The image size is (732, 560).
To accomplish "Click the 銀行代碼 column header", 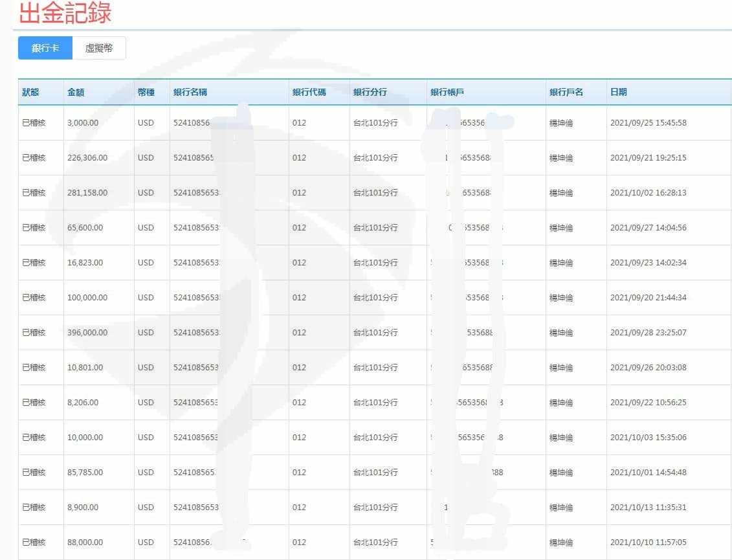I will pos(309,92).
